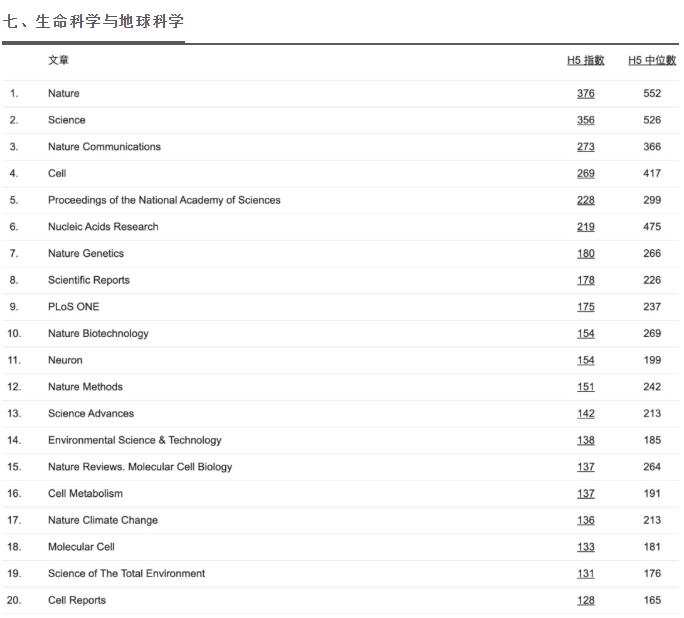Screen dimensions: 684x618
Task: Open Nature's H5 index link 376
Action: [x=585, y=93]
